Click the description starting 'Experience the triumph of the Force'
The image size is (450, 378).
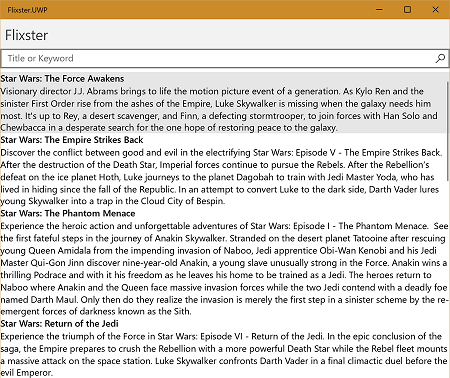(224, 355)
